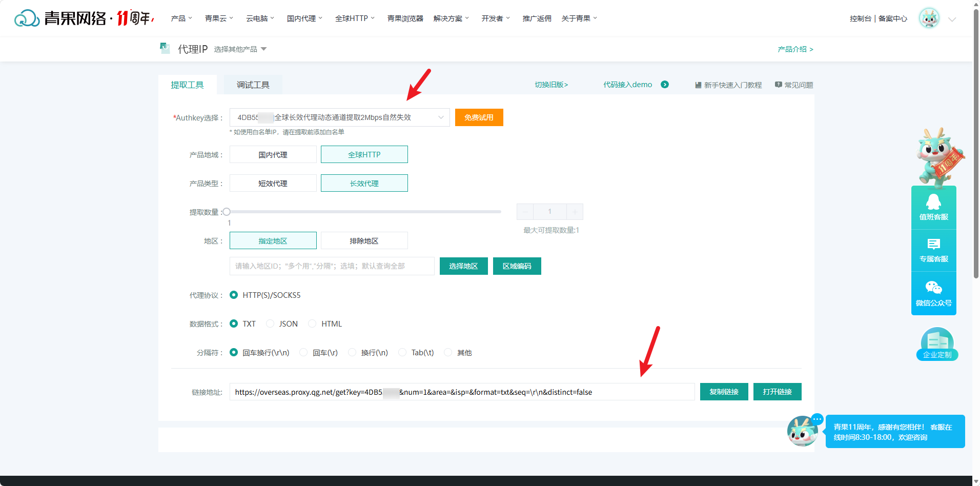
Task: Expand the 产品 menu
Action: click(181, 18)
